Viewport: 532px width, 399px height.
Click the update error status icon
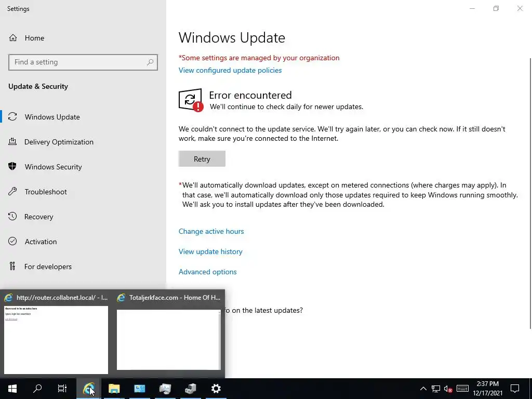(191, 100)
